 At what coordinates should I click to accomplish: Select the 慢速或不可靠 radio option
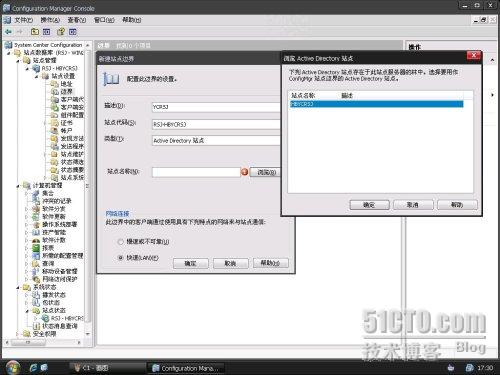pos(121,242)
